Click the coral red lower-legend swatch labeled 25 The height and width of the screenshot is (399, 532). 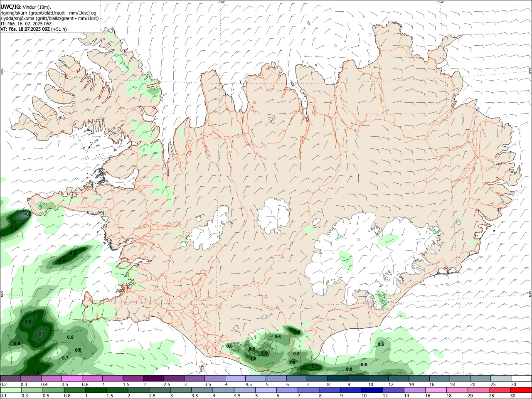pos(499,390)
